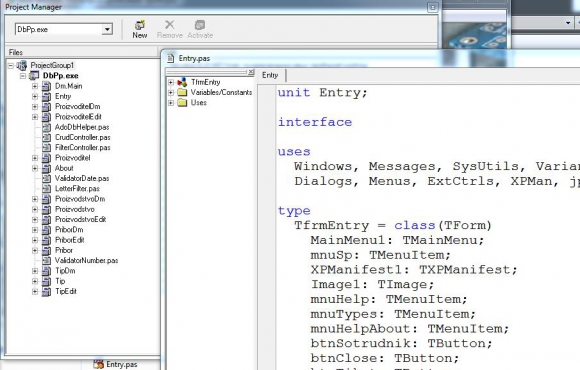Switch to the Entry editor tab
Screen dimensions: 580x370
[x=270, y=75]
